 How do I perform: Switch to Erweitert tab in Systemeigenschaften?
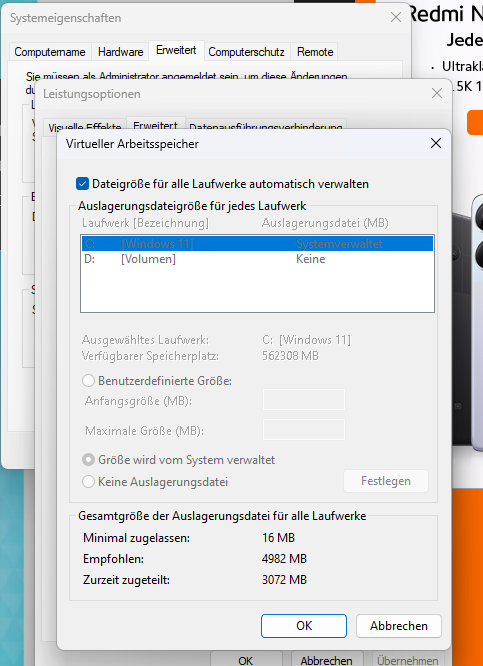coord(176,50)
